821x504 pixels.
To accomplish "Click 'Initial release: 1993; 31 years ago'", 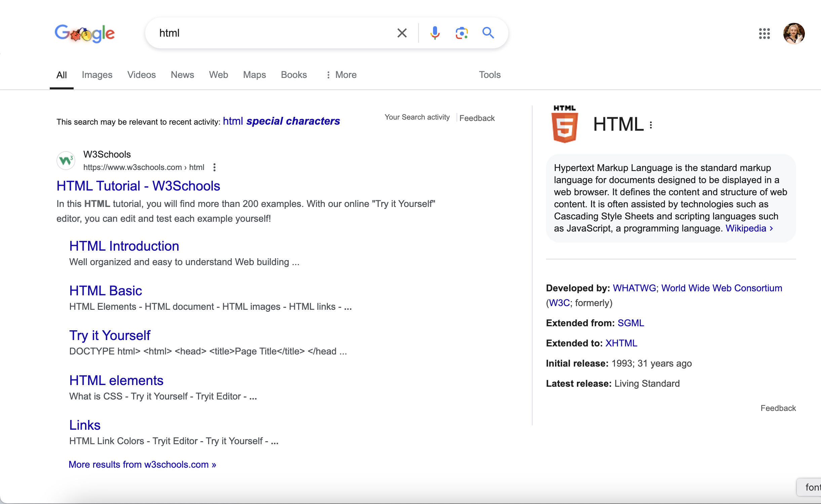I will 619,364.
